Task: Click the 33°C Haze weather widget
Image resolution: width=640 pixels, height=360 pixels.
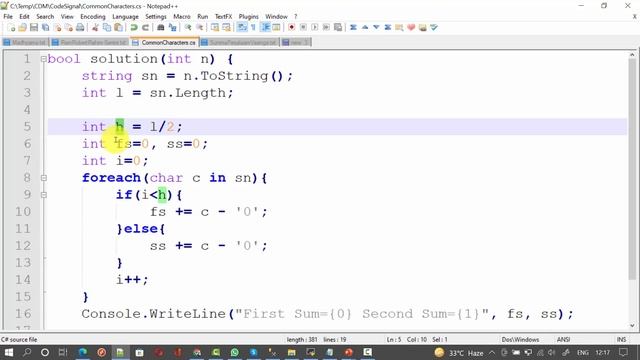Action: coord(459,353)
